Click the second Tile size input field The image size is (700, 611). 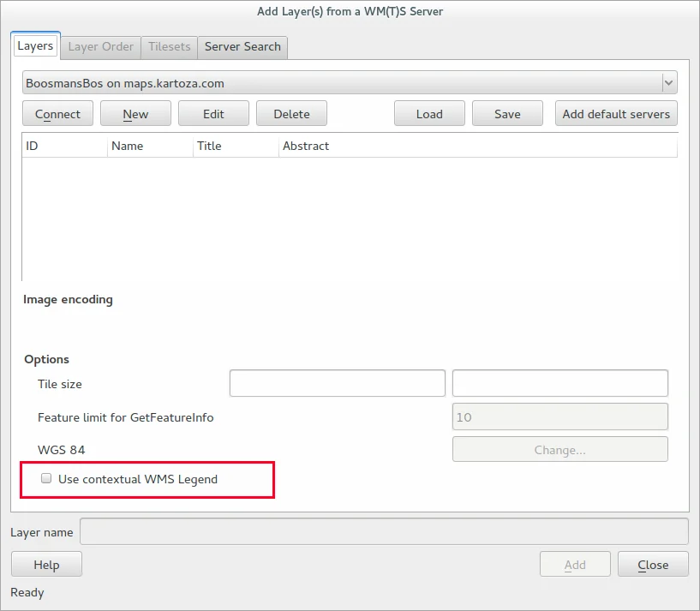[x=559, y=383]
